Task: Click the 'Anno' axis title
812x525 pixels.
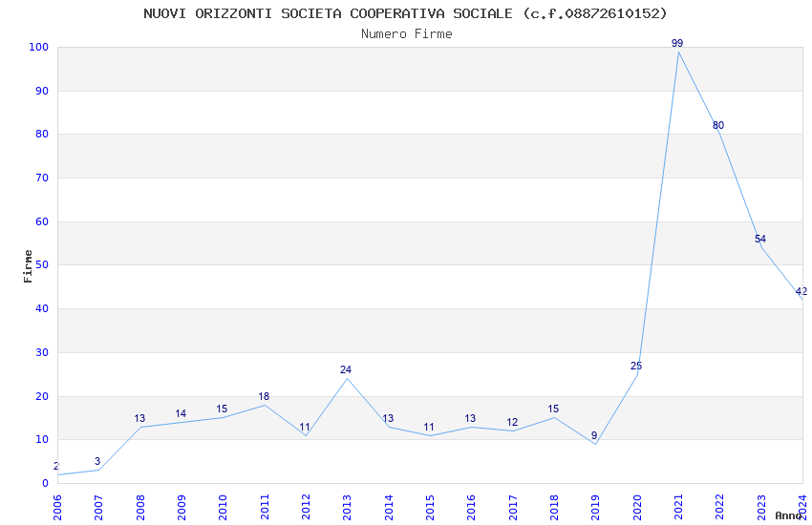Action: (788, 515)
